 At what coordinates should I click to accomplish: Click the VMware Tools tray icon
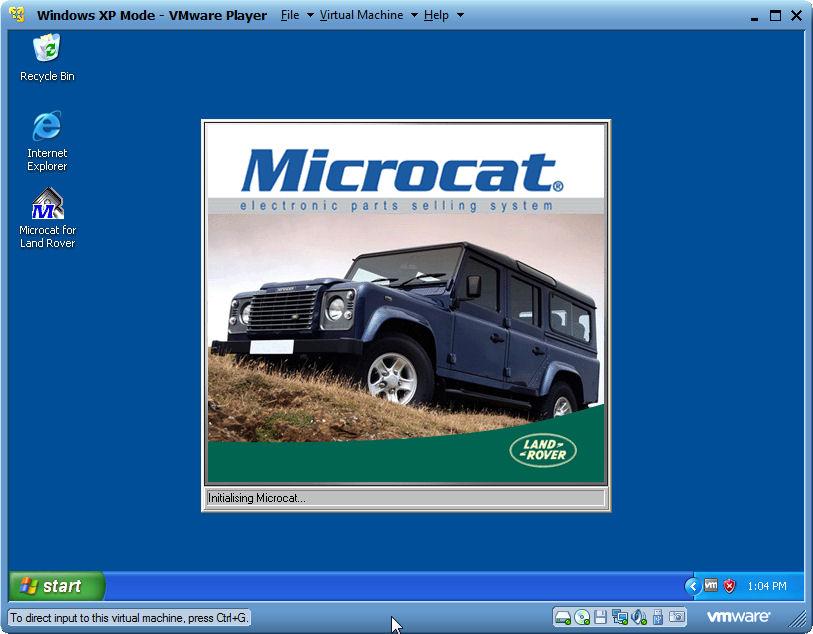point(711,586)
